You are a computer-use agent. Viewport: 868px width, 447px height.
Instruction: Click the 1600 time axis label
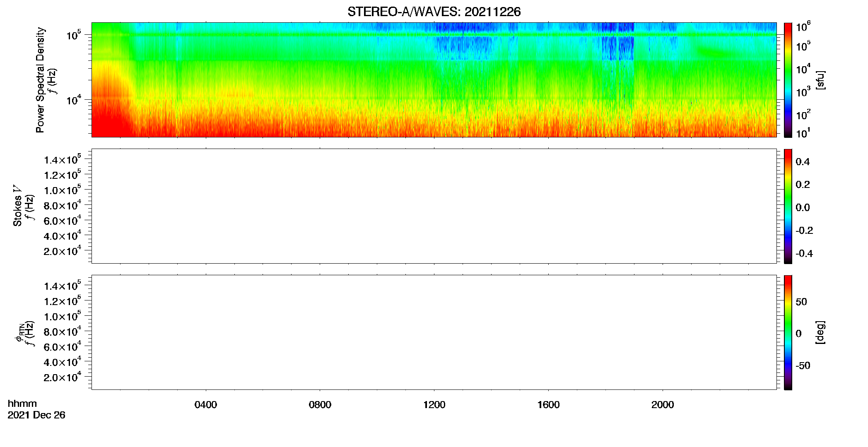pyautogui.click(x=548, y=405)
